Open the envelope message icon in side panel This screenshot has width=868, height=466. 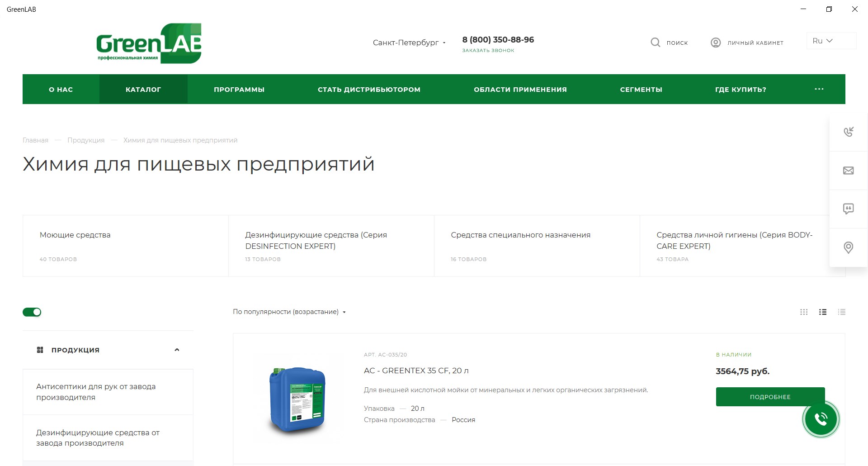849,171
